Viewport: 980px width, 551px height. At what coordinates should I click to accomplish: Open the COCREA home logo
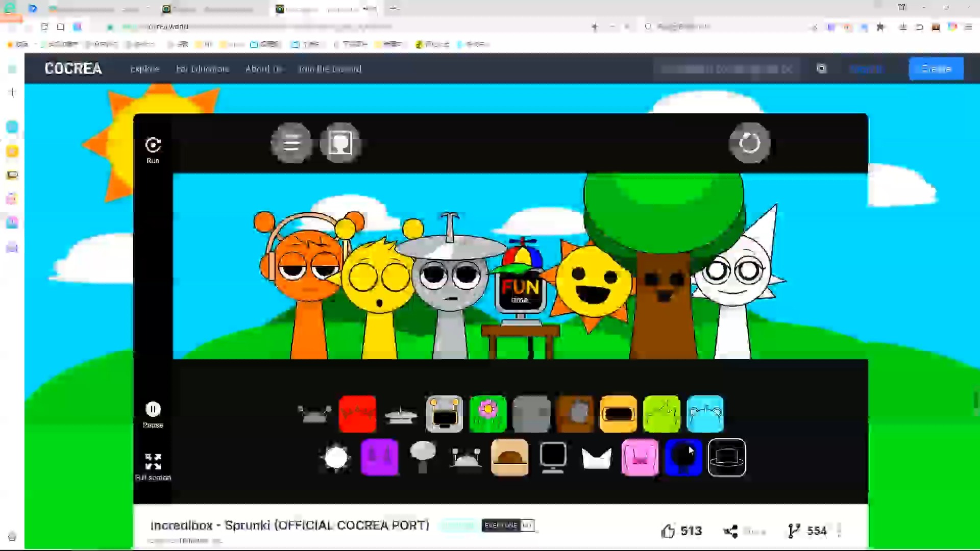pos(73,68)
